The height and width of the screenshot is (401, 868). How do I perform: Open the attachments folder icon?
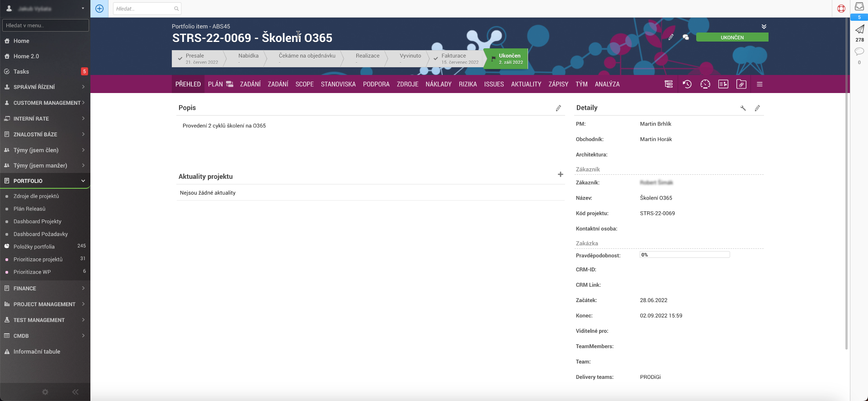741,84
